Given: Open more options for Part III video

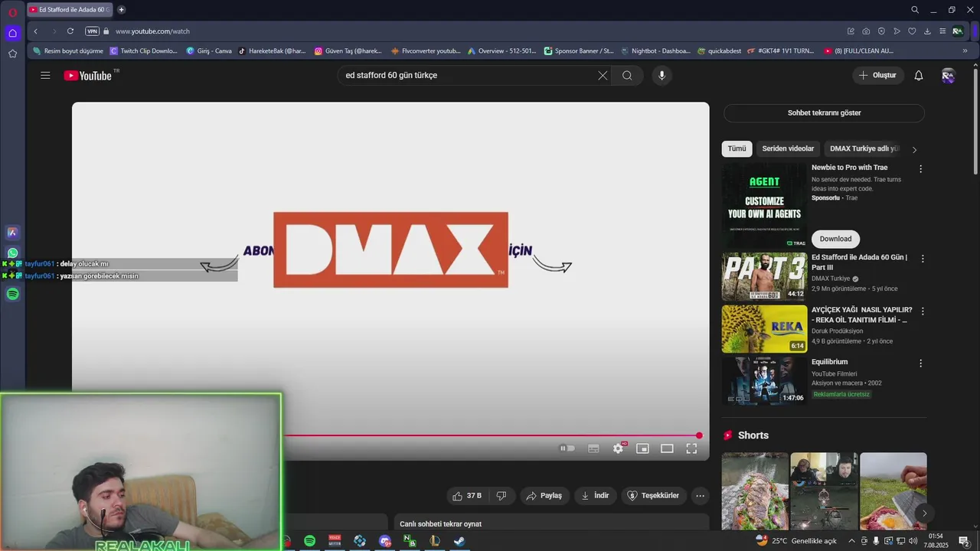Looking at the screenshot, I should pyautogui.click(x=922, y=259).
